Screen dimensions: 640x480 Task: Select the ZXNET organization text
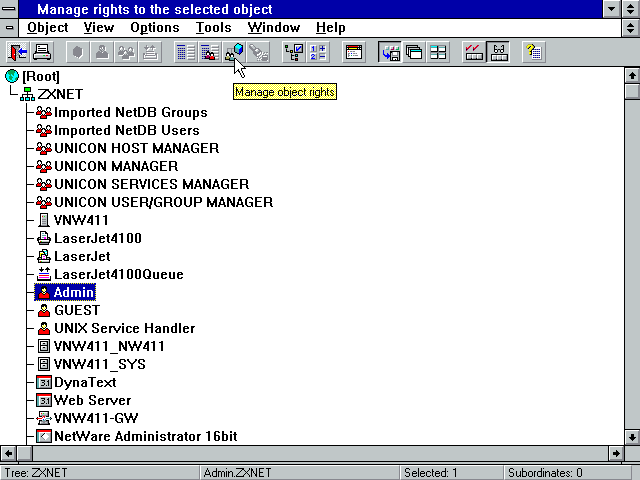[60, 94]
